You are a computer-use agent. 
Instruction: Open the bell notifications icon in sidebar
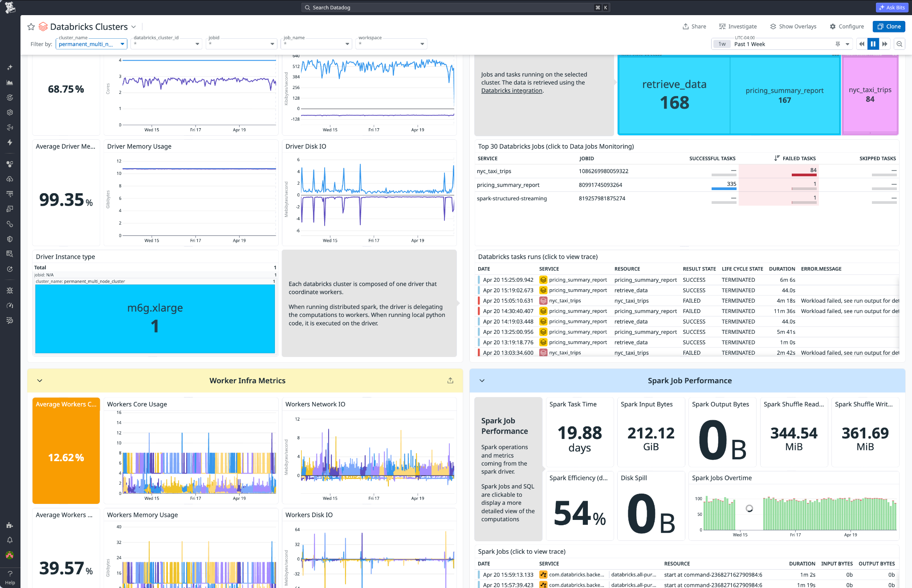tap(10, 540)
